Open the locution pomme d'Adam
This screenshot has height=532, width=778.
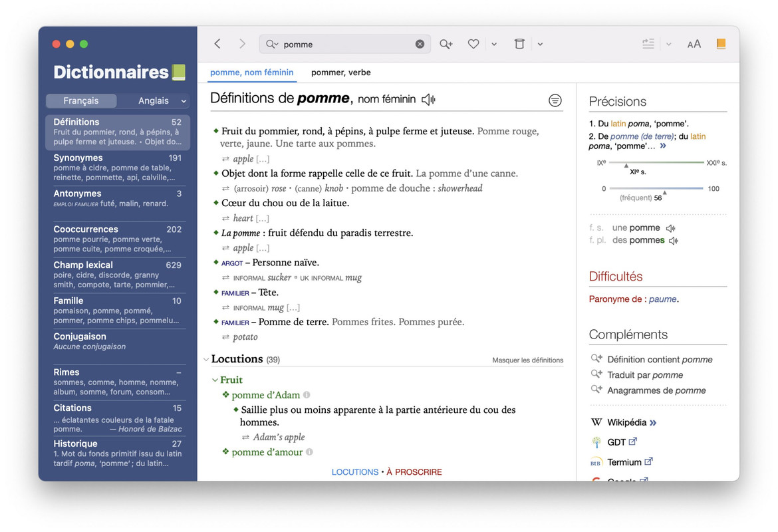click(265, 395)
